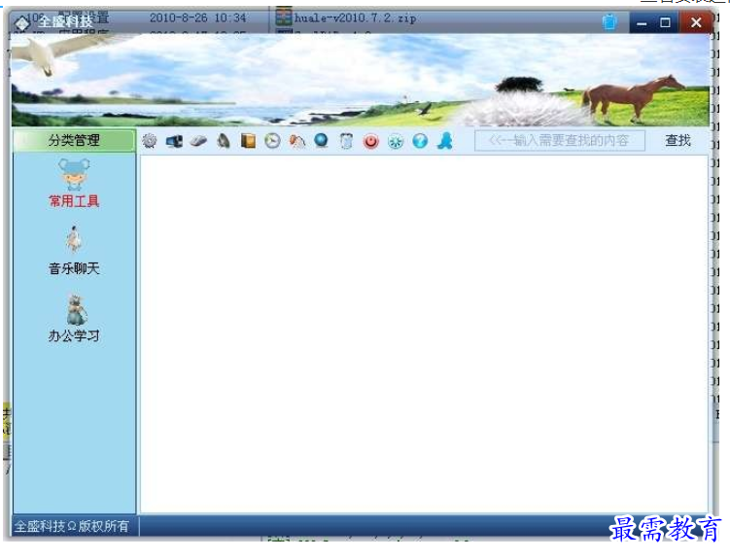
Task: Click the blue person figure icon
Action: pos(445,141)
